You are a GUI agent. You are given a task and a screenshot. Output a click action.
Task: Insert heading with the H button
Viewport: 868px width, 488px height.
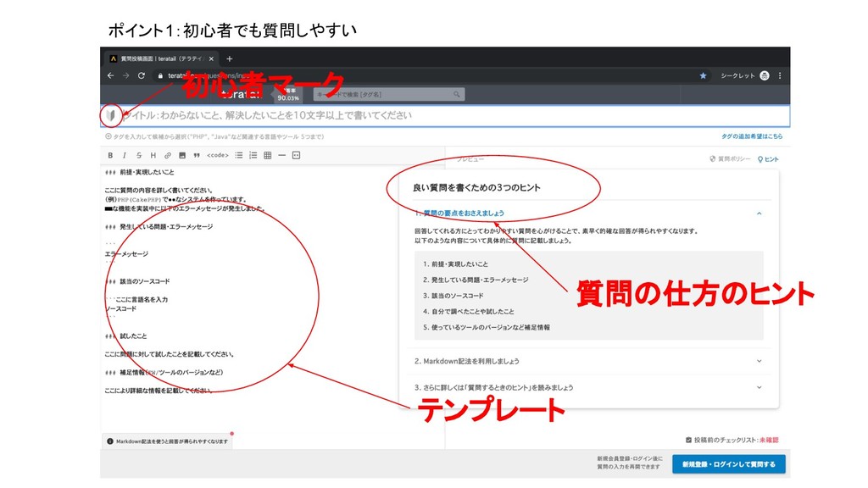click(x=153, y=156)
